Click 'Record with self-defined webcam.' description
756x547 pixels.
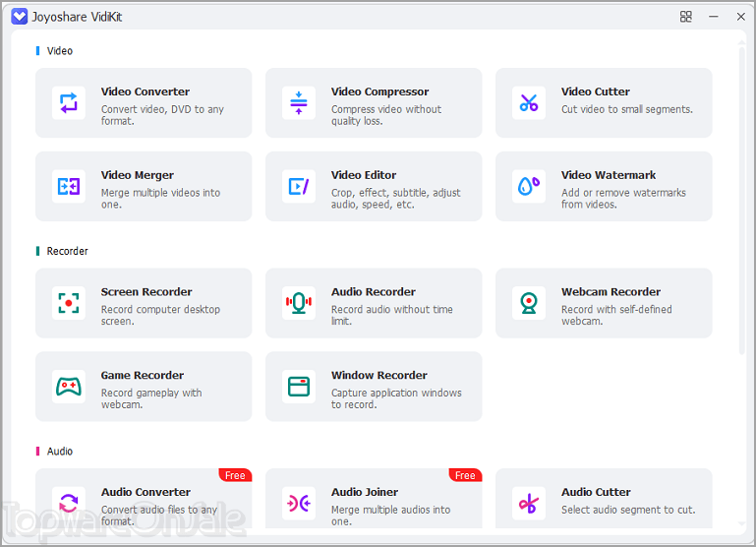coord(616,315)
